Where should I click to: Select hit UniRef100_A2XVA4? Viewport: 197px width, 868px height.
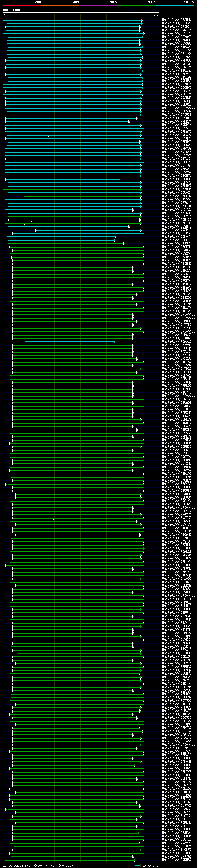[177, 172]
